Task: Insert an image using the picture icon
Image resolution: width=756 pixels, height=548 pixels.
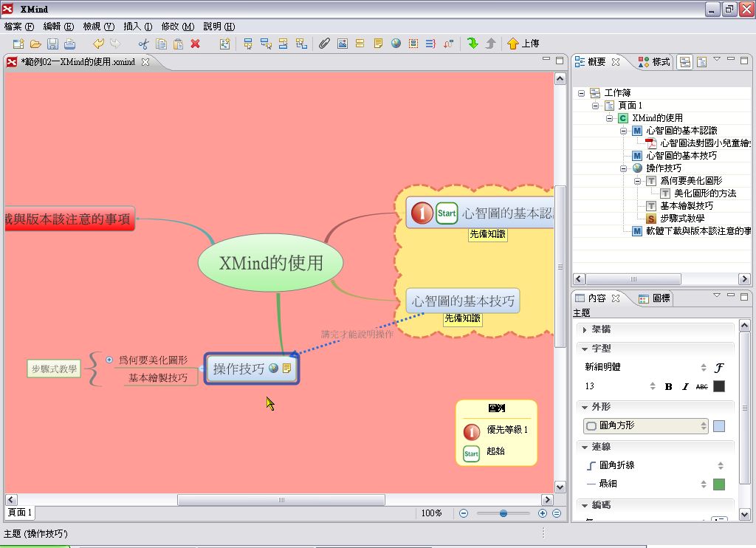Action: [x=343, y=44]
